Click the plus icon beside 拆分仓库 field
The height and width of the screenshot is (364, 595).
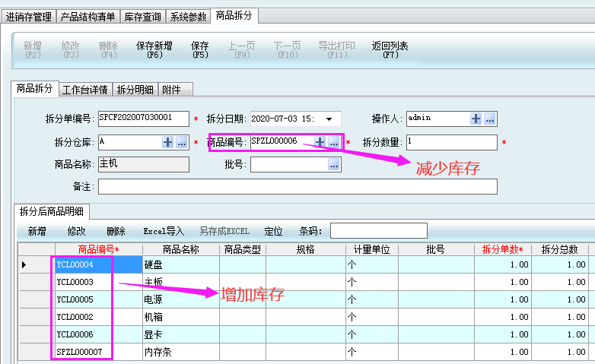tap(168, 142)
